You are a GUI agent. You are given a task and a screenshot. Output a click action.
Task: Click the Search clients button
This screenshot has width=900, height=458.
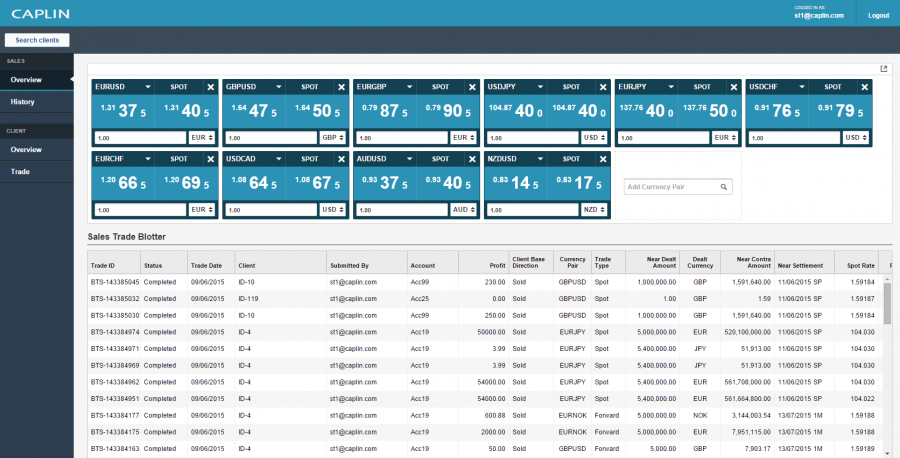pos(37,40)
